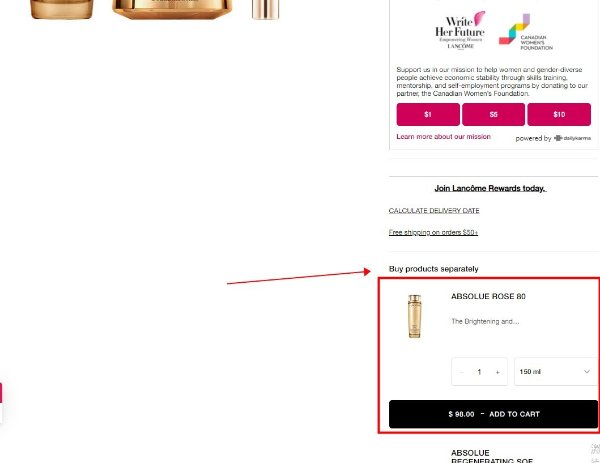Click the Canadian Women's Foundation logo

526,32
